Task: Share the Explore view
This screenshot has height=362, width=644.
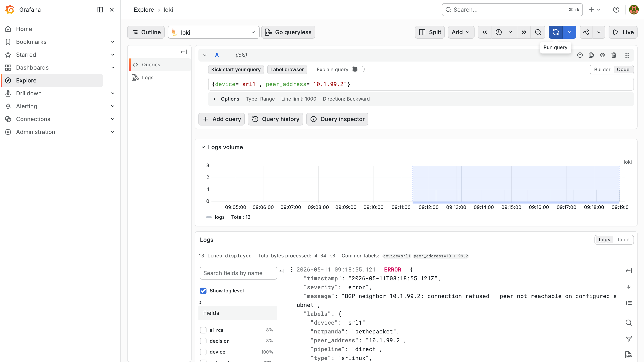Action: [x=586, y=32]
